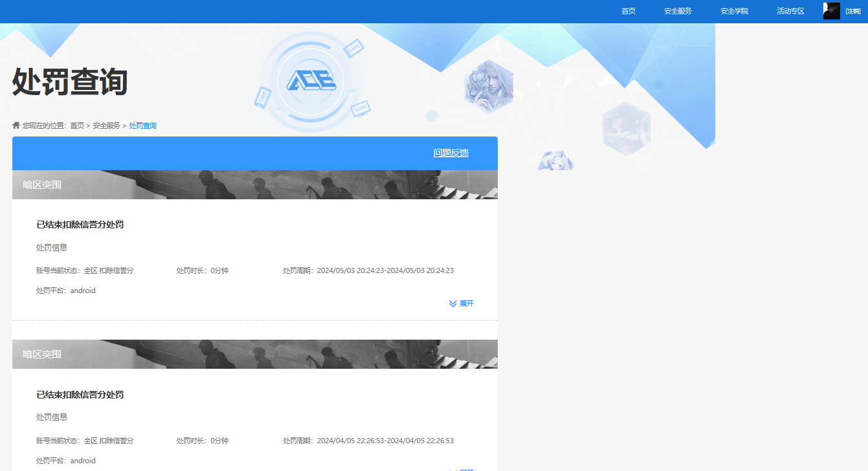Click the 暗区突围 banner above the 2024/05/03 record
The width and height of the screenshot is (868, 471).
pos(254,184)
